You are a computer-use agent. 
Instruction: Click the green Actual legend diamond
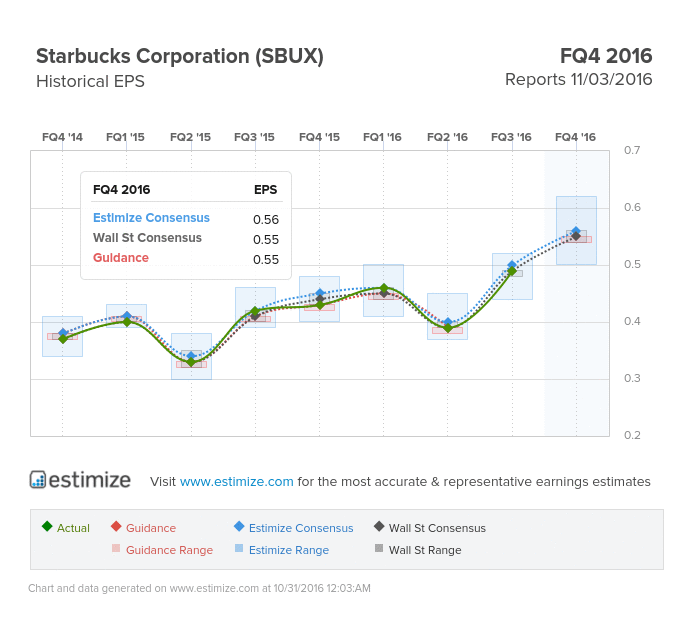click(x=47, y=526)
